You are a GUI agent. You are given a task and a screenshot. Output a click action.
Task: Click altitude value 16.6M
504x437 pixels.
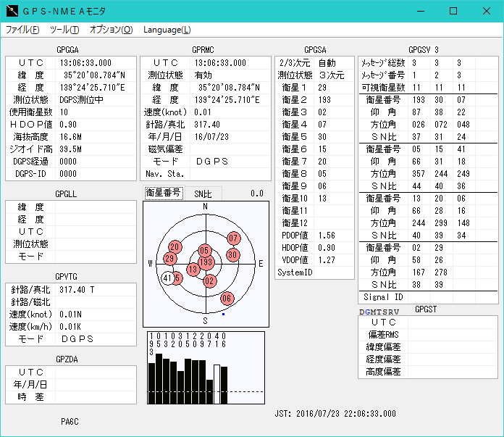click(70, 137)
